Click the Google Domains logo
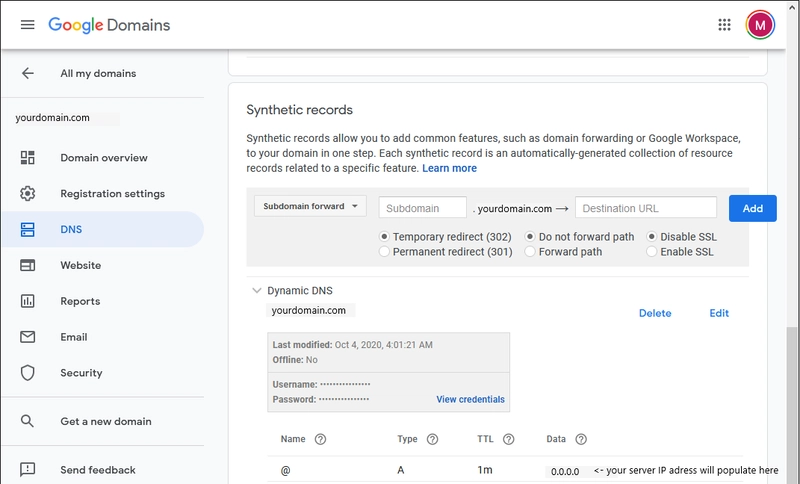The height and width of the screenshot is (484, 800). 109,24
